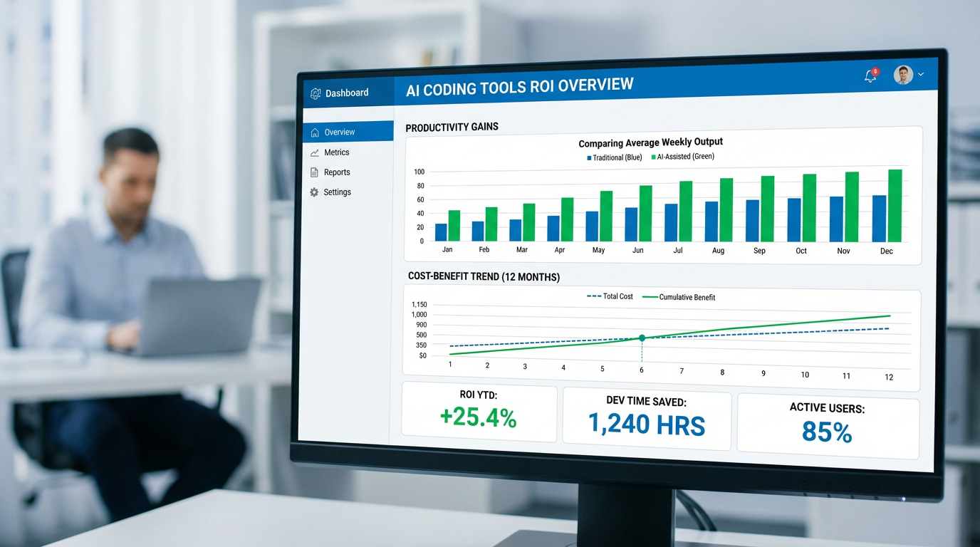980x547 pixels.
Task: Click the break-even point on the trend line
Action: tap(641, 338)
